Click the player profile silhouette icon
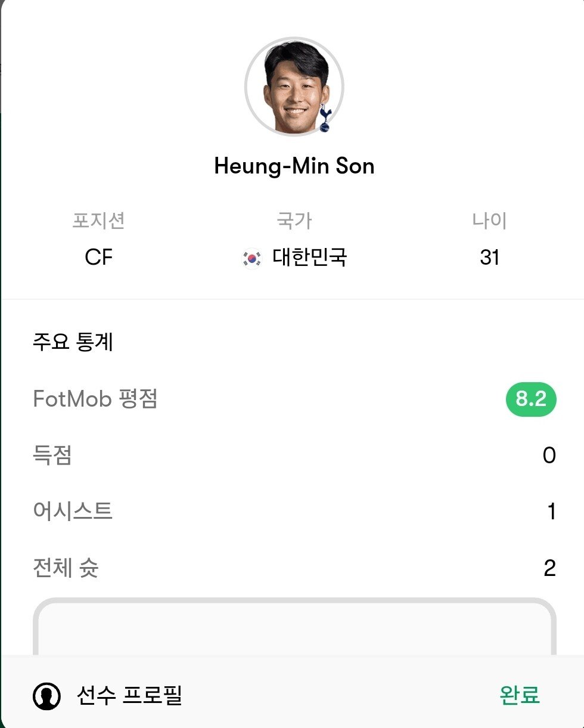This screenshot has height=728, width=584. 46,696
